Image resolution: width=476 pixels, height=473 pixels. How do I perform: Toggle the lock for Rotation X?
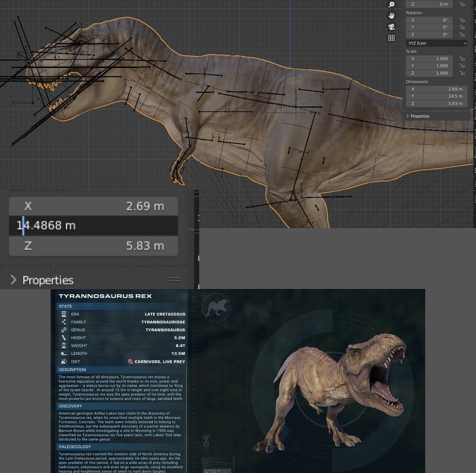coord(462,20)
